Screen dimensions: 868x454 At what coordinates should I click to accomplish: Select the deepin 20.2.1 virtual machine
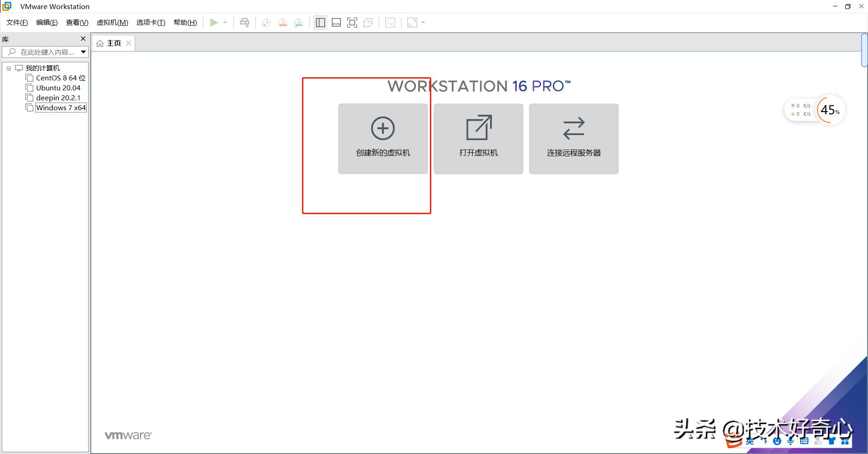pyautogui.click(x=58, y=98)
